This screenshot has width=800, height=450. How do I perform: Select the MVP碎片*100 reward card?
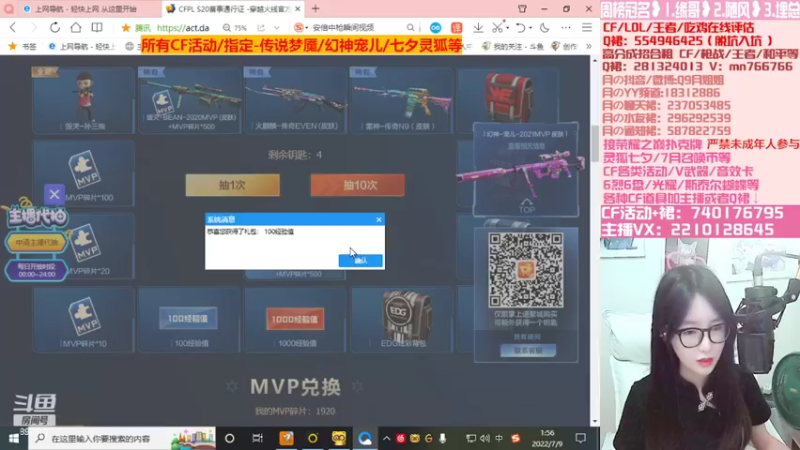click(84, 173)
